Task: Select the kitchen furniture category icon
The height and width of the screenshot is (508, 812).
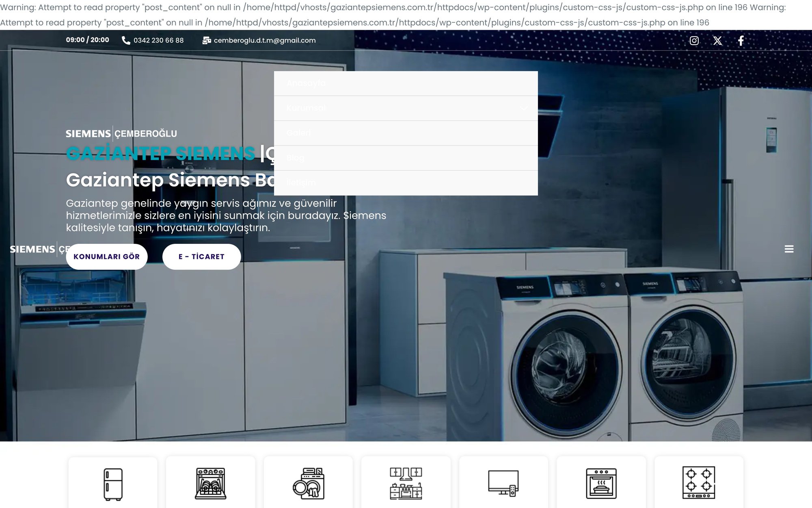Action: point(406,483)
